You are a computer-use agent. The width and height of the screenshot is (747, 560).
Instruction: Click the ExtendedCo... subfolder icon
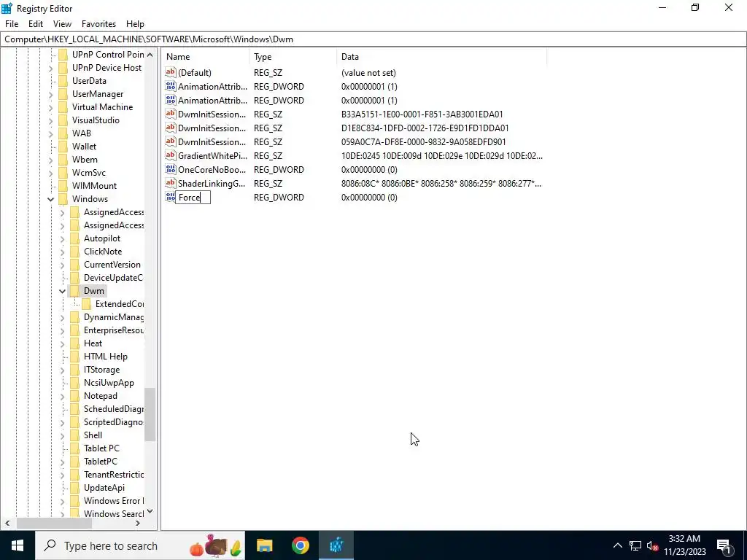click(86, 304)
